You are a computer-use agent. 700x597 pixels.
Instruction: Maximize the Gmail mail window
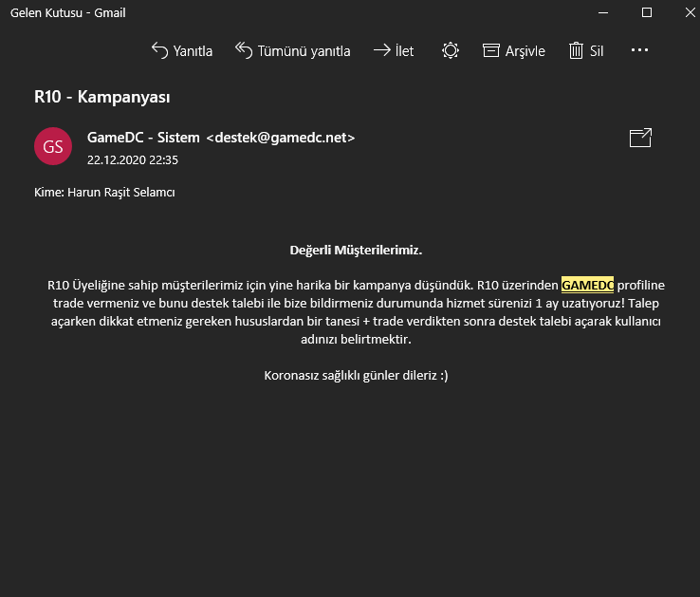click(x=647, y=12)
